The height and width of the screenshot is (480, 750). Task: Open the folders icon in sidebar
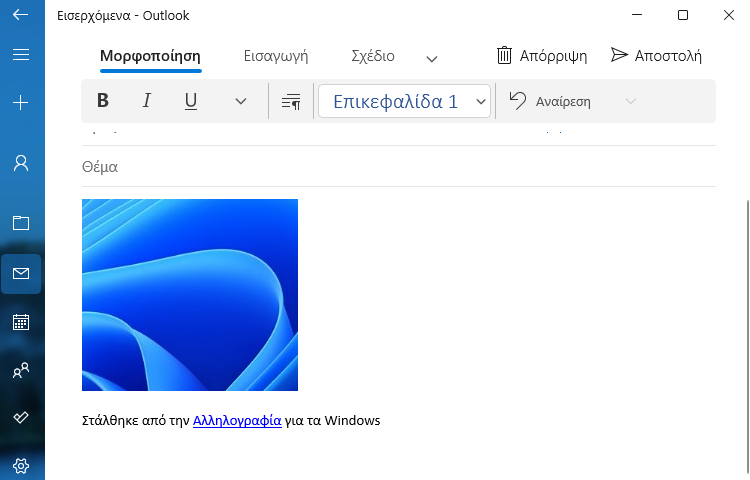point(21,223)
